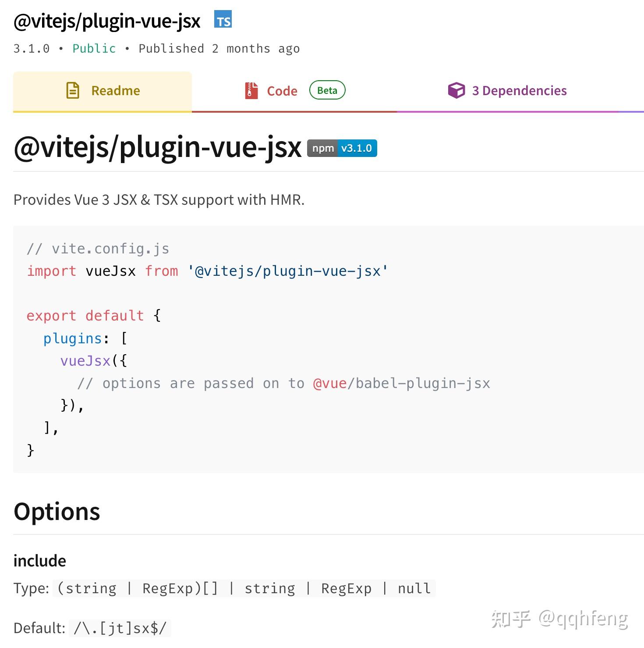Image resolution: width=644 pixels, height=648 pixels.
Task: Click the TypeScript TS badge icon
Action: pos(223,19)
